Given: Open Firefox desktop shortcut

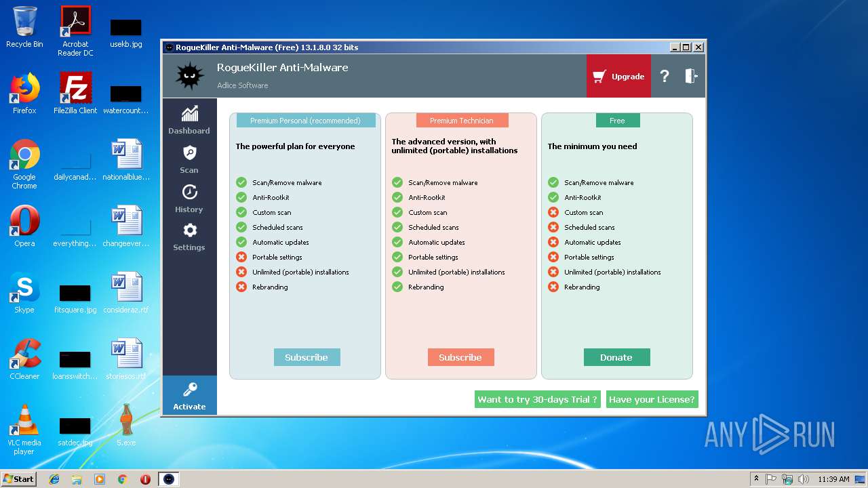Looking at the screenshot, I should click(24, 94).
